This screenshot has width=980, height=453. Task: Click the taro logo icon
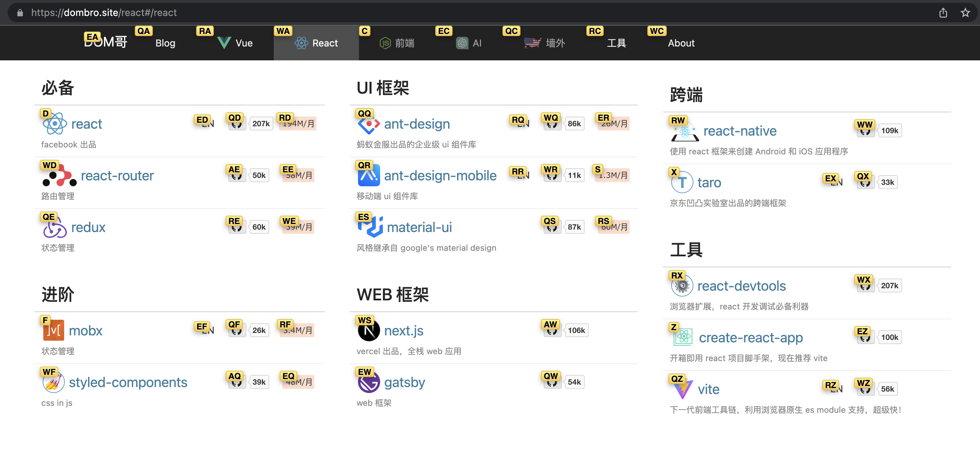tap(682, 182)
